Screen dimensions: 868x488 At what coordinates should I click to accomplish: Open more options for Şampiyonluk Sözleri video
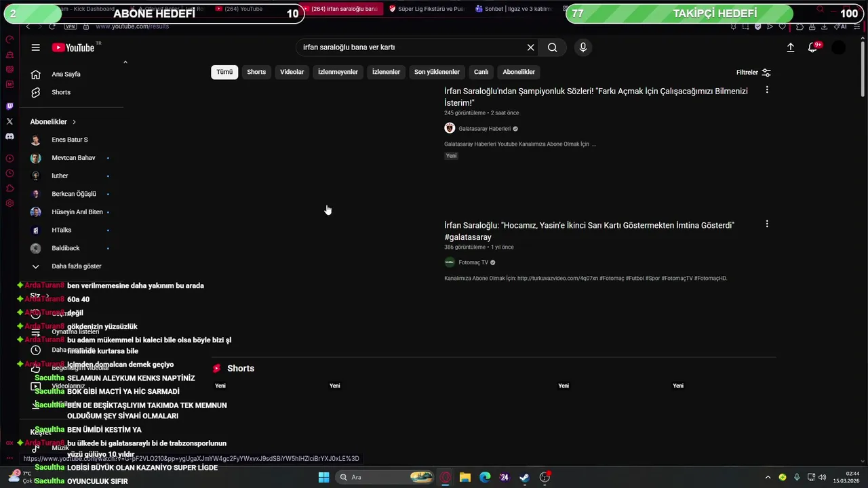(x=767, y=90)
